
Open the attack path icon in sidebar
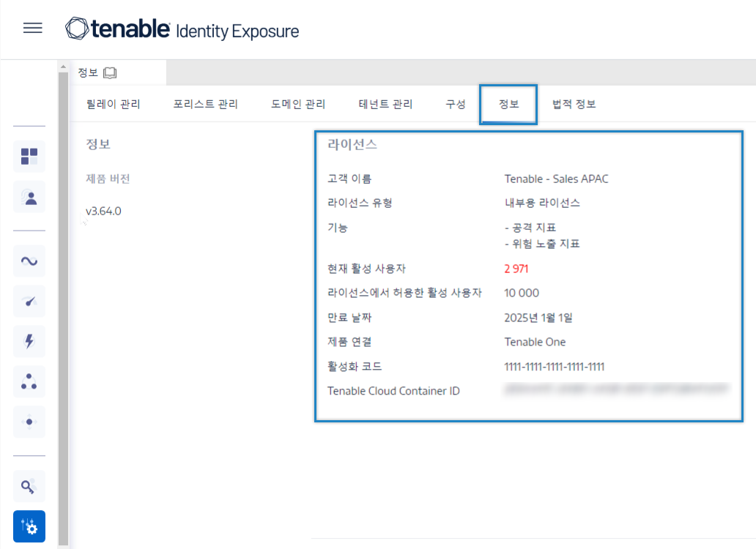29,422
